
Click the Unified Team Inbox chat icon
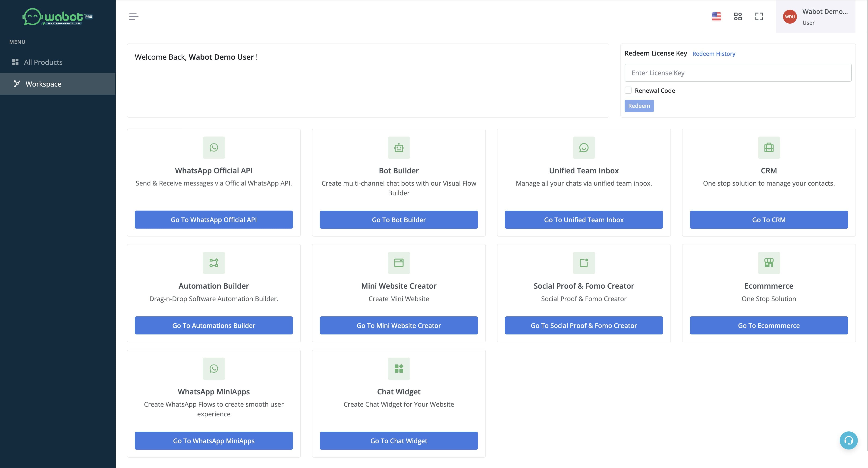point(584,147)
